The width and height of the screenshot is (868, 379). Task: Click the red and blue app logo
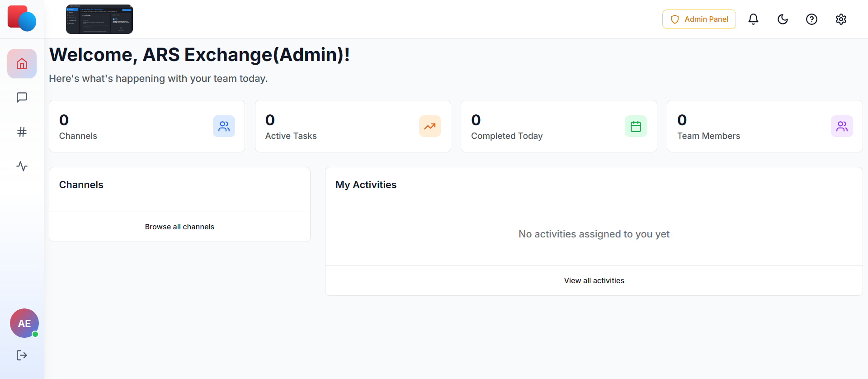tap(22, 19)
